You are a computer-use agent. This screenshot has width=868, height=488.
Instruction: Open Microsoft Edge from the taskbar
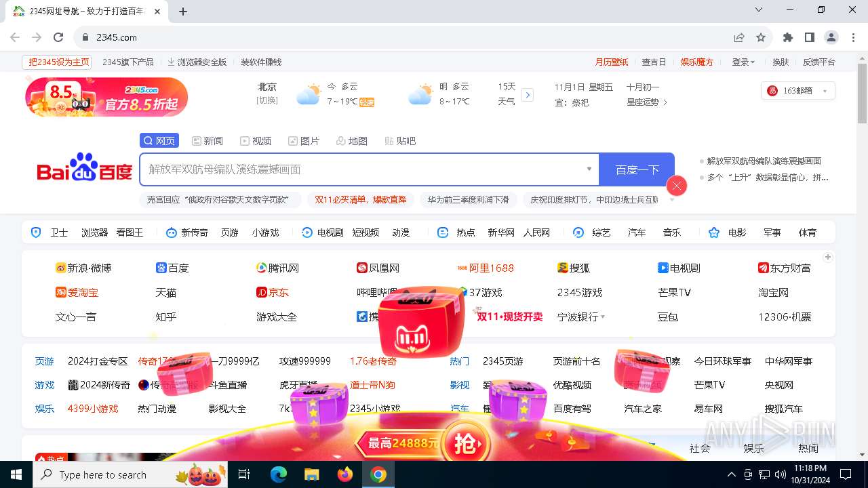click(x=279, y=474)
